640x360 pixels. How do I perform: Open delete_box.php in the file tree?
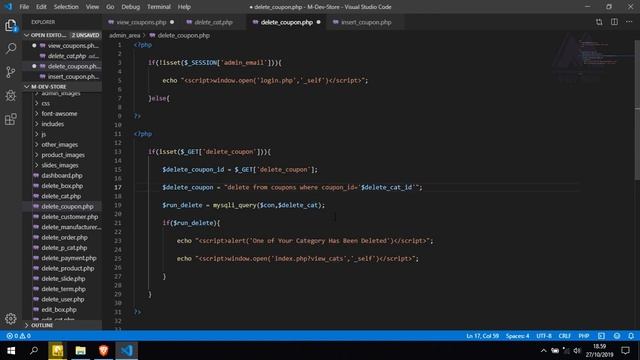pyautogui.click(x=62, y=186)
